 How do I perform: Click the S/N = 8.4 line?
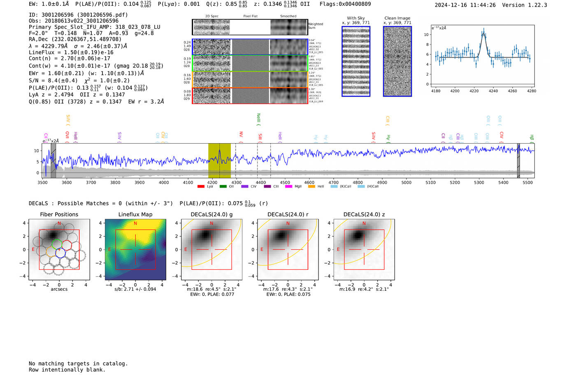[x=79, y=80]
